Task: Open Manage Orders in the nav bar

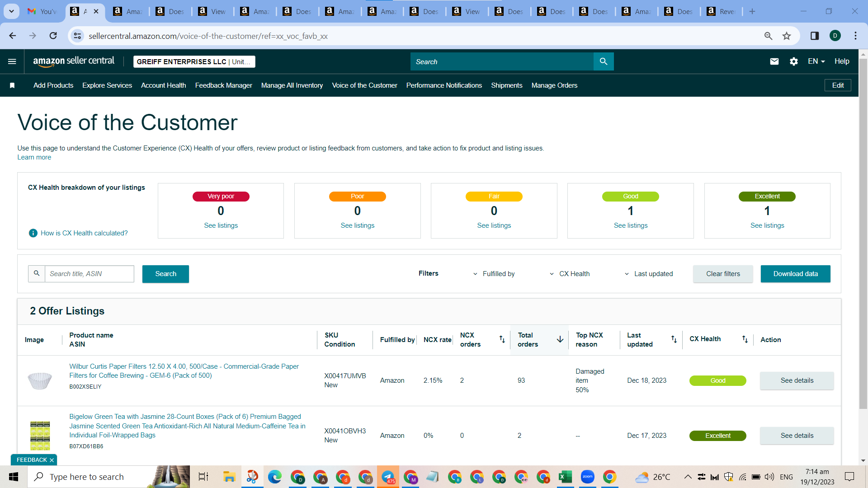Action: pyautogui.click(x=554, y=85)
